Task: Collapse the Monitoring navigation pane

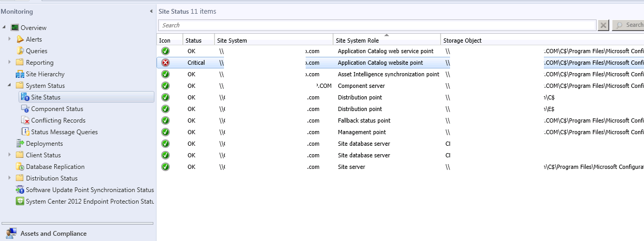Action: [x=152, y=12]
